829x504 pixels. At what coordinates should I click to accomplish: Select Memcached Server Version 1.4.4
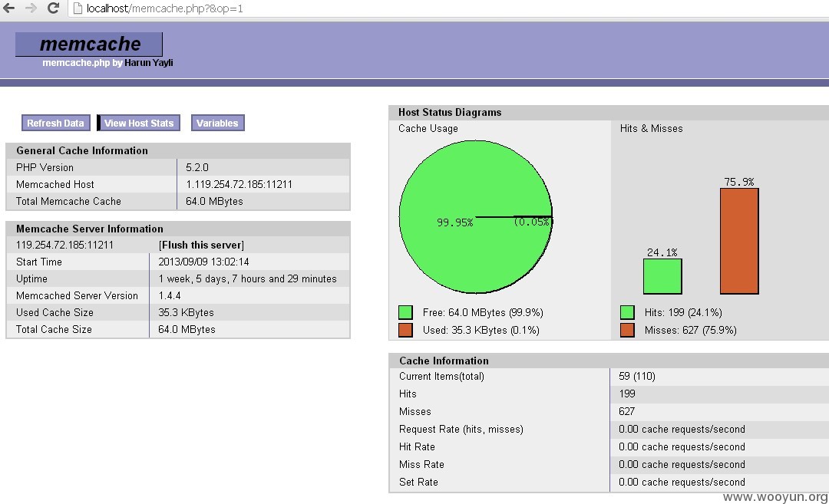point(169,296)
